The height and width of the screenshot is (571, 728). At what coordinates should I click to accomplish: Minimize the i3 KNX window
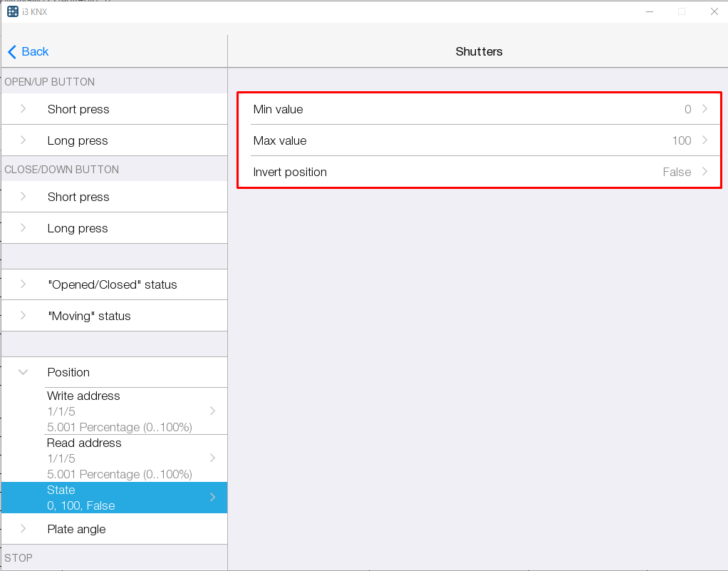[650, 11]
